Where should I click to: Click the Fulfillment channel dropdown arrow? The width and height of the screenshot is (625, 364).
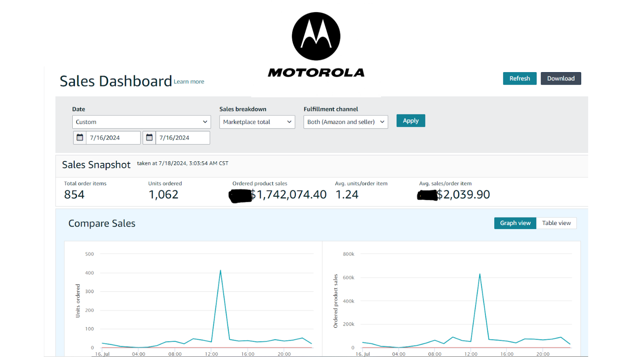(382, 122)
